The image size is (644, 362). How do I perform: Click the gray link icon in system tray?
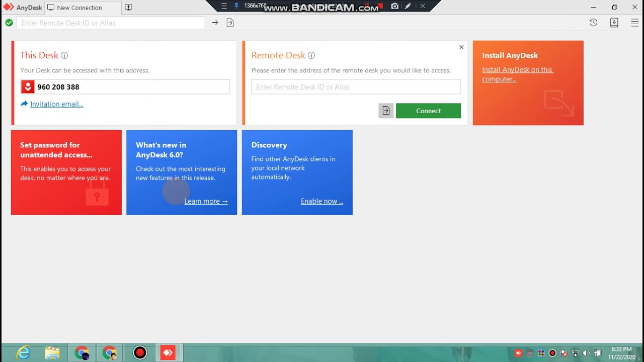pos(530,353)
